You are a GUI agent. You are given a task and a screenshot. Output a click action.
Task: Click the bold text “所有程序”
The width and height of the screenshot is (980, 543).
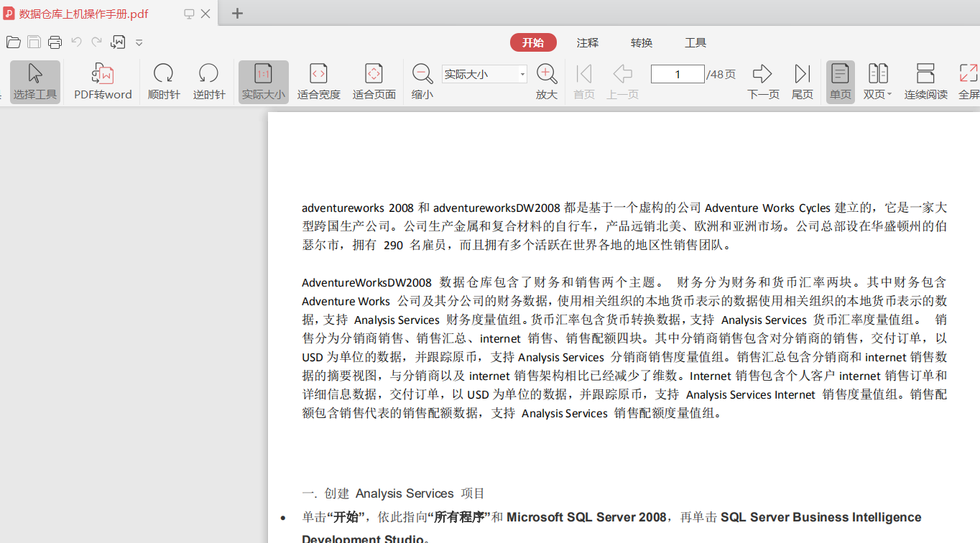click(x=458, y=517)
